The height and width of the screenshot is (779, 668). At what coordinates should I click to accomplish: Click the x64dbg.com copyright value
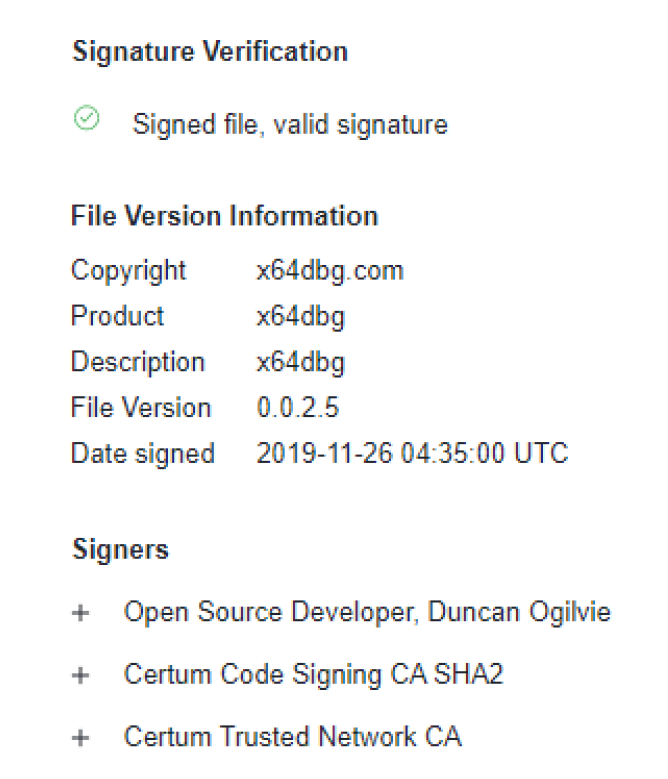[330, 270]
